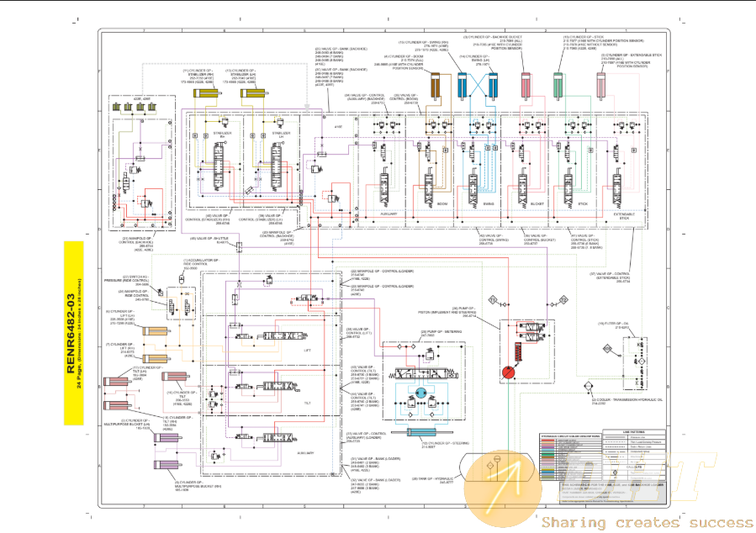Click the LIFT loader section label

click(x=308, y=351)
